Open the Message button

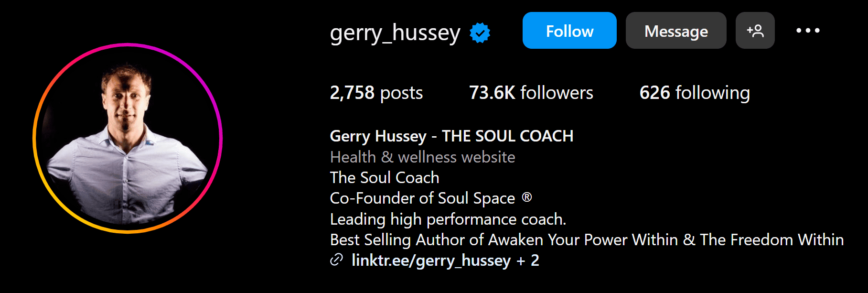676,31
